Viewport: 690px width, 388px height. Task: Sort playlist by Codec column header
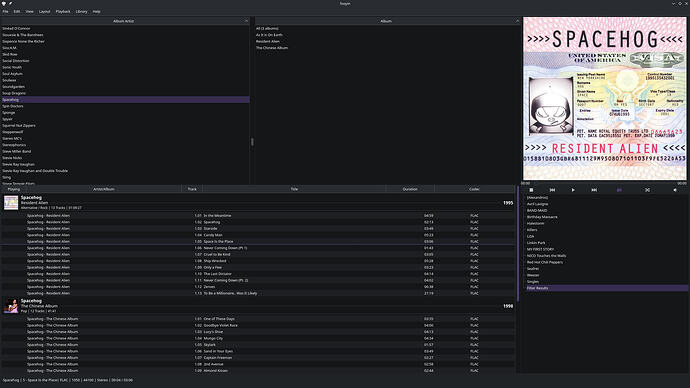click(474, 189)
